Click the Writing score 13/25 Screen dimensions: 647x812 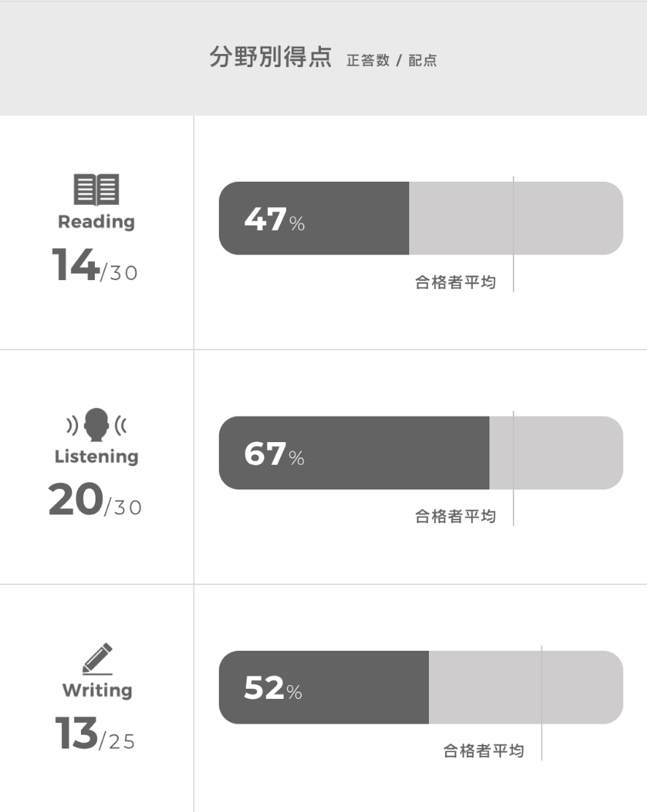pyautogui.click(x=95, y=734)
